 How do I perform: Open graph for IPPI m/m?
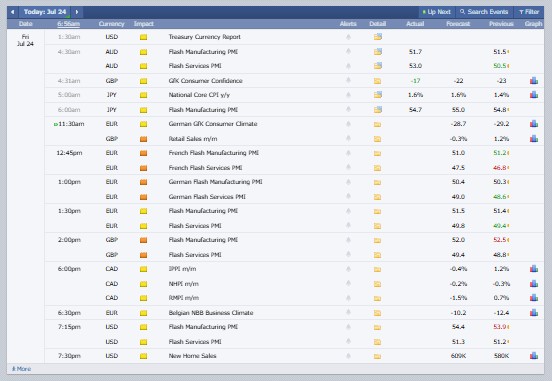[534, 269]
